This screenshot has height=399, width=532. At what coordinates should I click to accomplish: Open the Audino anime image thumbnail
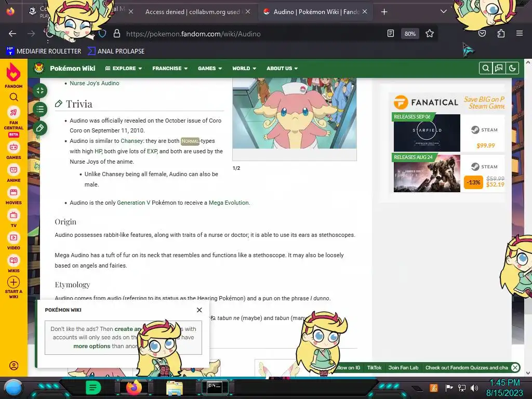click(x=295, y=113)
